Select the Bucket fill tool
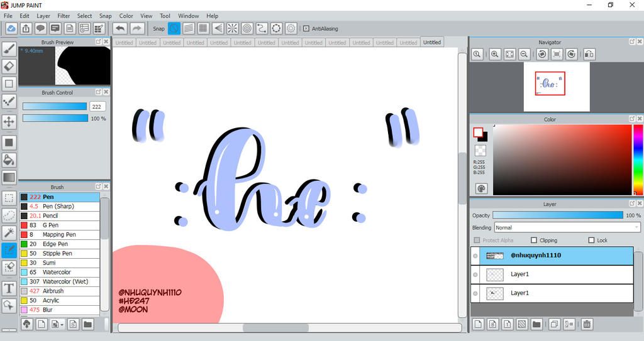This screenshot has width=644, height=341. click(x=9, y=160)
